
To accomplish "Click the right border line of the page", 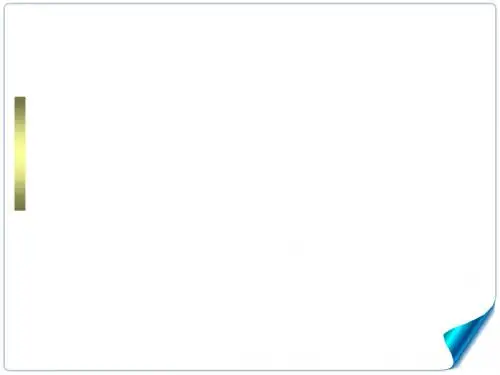I will (x=496, y=150).
